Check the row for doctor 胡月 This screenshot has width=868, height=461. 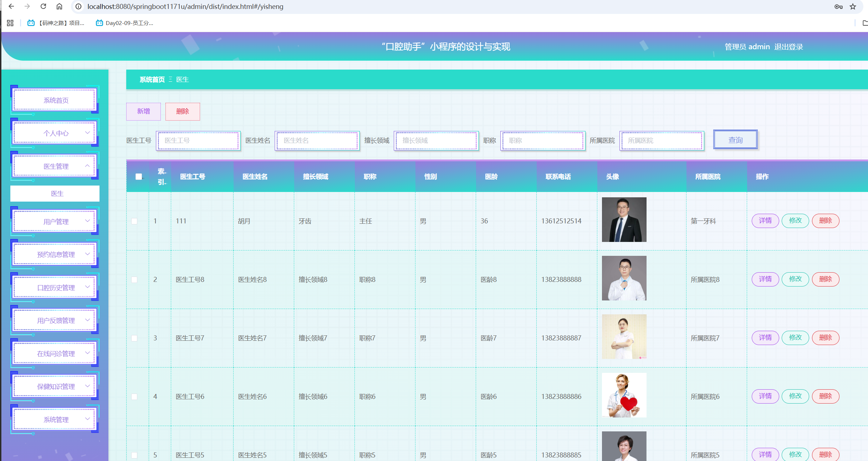tap(134, 221)
